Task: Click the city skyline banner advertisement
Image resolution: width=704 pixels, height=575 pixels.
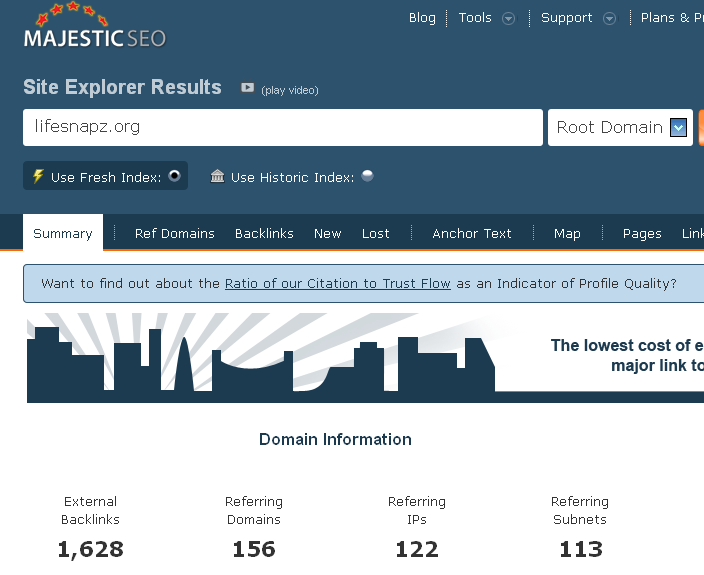Action: [365, 358]
